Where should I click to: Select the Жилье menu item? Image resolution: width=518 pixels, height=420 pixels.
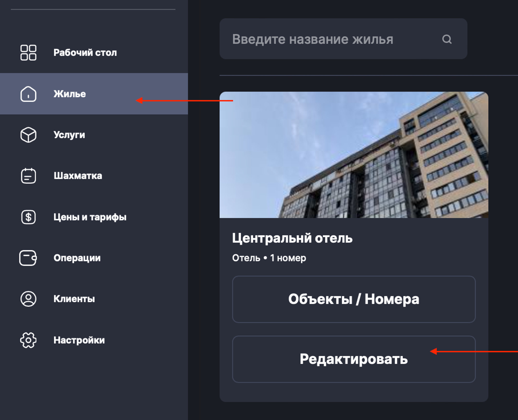tap(94, 94)
